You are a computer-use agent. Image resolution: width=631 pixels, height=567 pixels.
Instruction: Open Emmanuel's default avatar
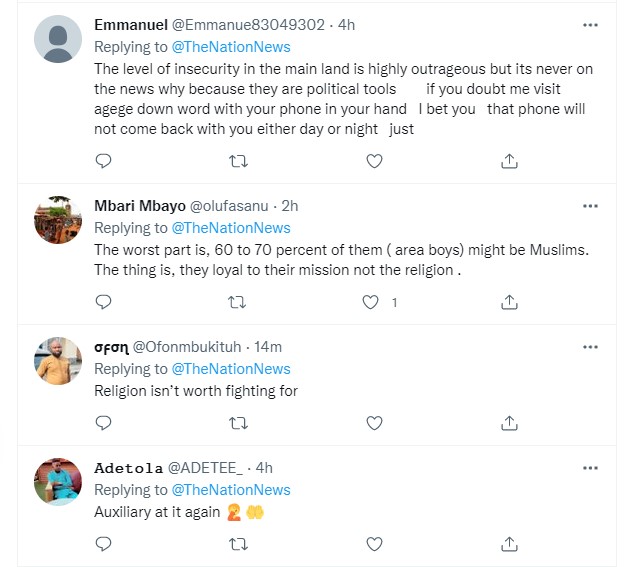click(58, 40)
